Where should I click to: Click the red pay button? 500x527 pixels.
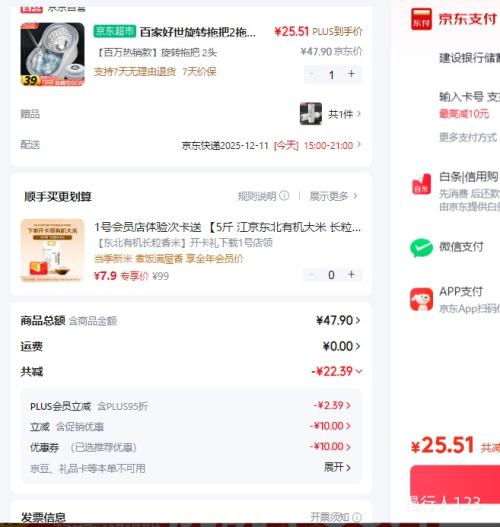(x=455, y=484)
